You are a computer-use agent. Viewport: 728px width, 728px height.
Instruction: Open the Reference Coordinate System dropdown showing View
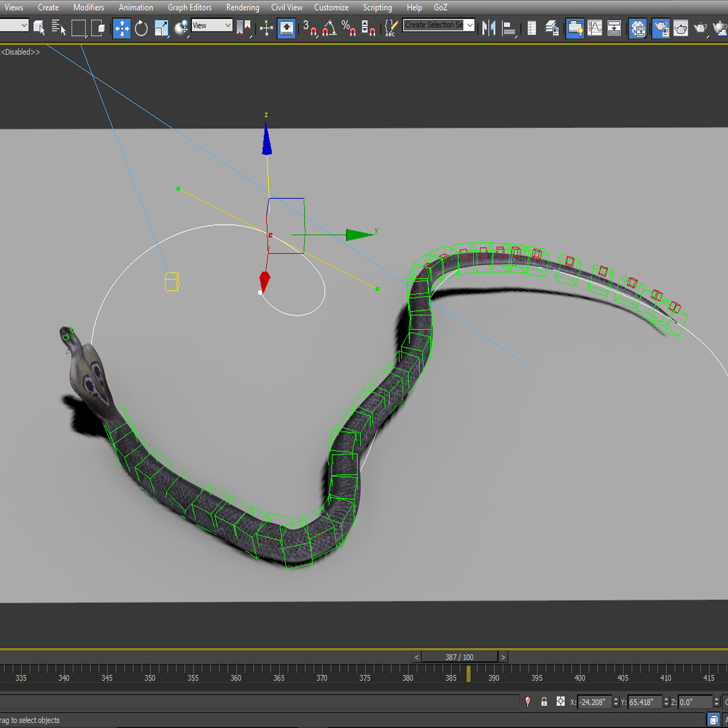point(211,25)
